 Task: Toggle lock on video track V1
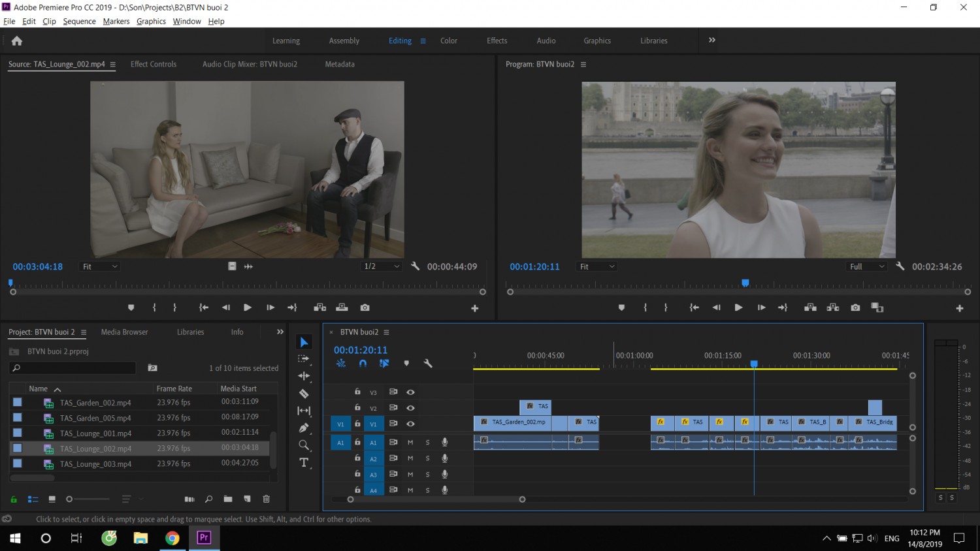[357, 423]
